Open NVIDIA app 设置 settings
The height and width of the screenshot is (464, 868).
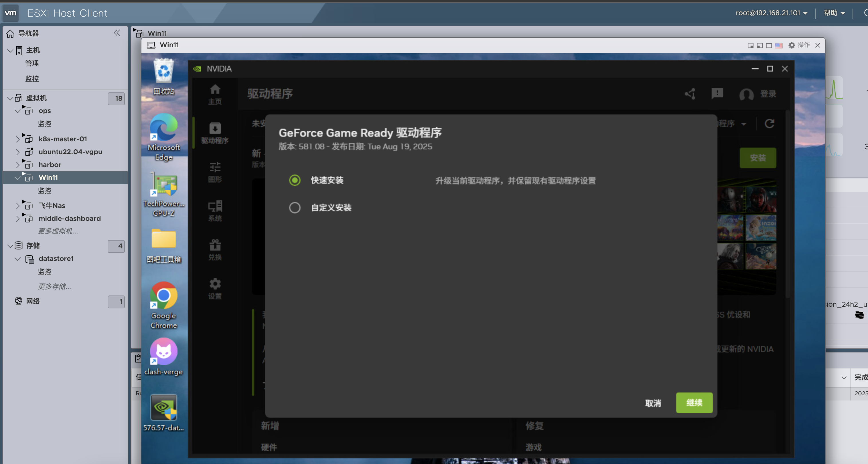click(215, 288)
